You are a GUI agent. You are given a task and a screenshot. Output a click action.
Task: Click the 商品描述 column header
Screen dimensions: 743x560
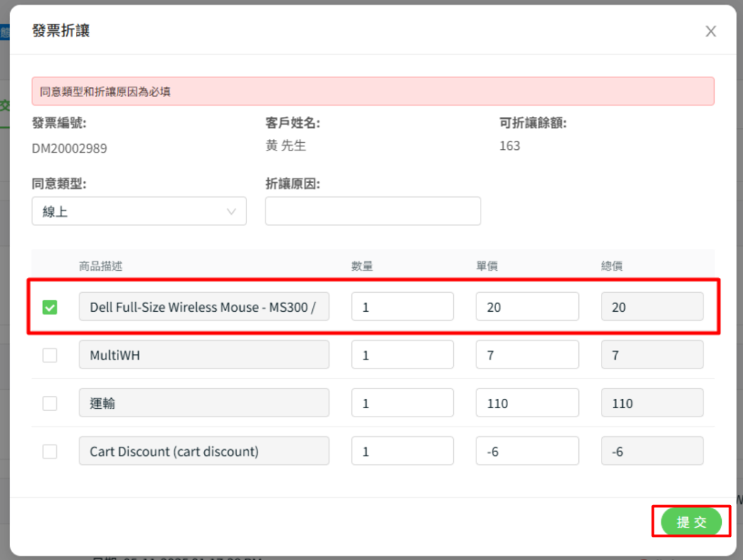pyautogui.click(x=101, y=267)
